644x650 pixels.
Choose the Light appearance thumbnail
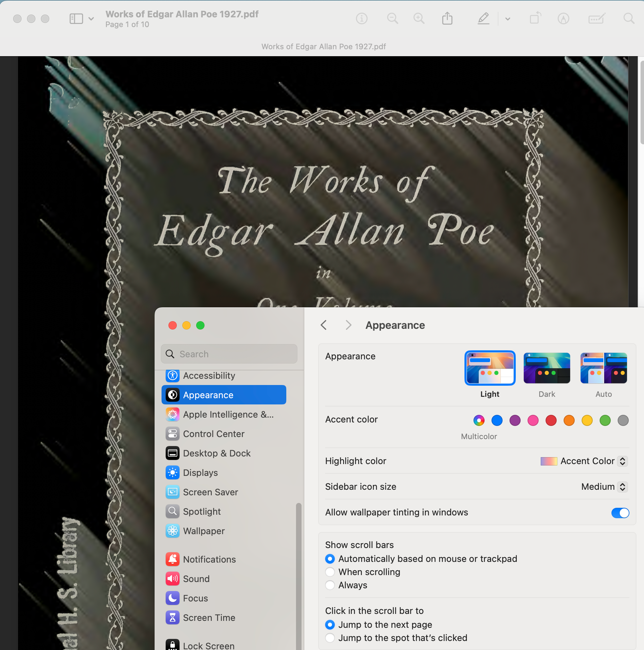coord(490,368)
